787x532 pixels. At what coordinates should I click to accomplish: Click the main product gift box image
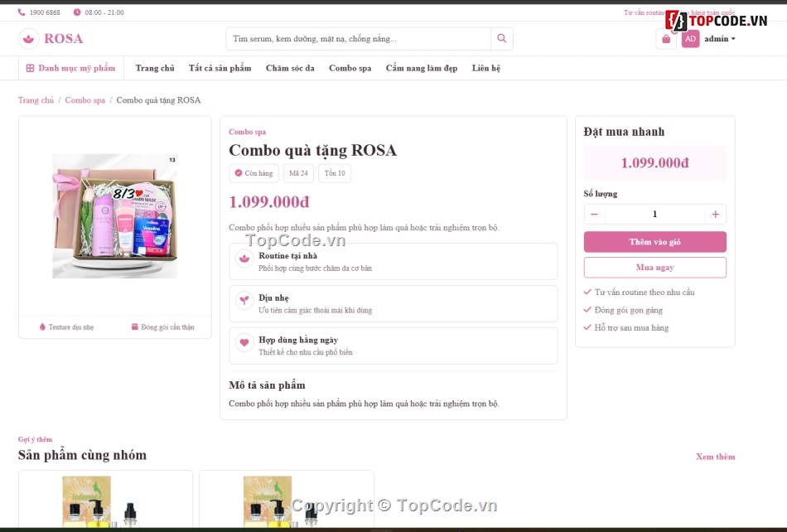[114, 215]
